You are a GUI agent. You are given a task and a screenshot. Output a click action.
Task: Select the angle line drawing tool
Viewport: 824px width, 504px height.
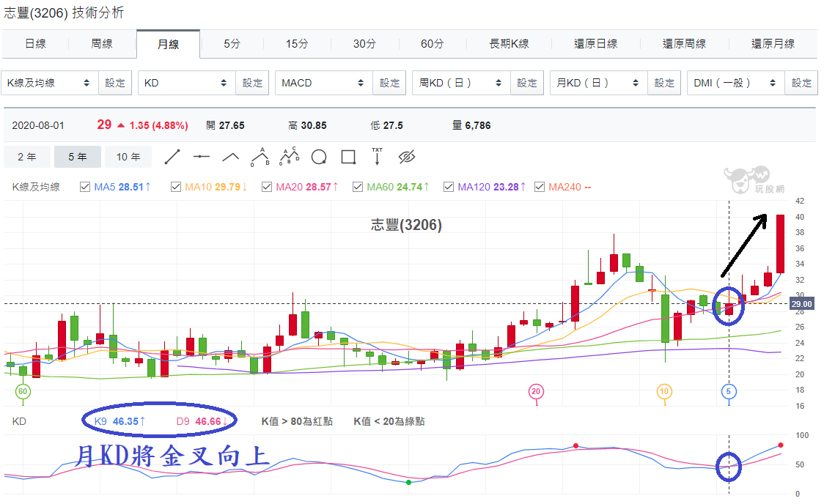pos(231,157)
